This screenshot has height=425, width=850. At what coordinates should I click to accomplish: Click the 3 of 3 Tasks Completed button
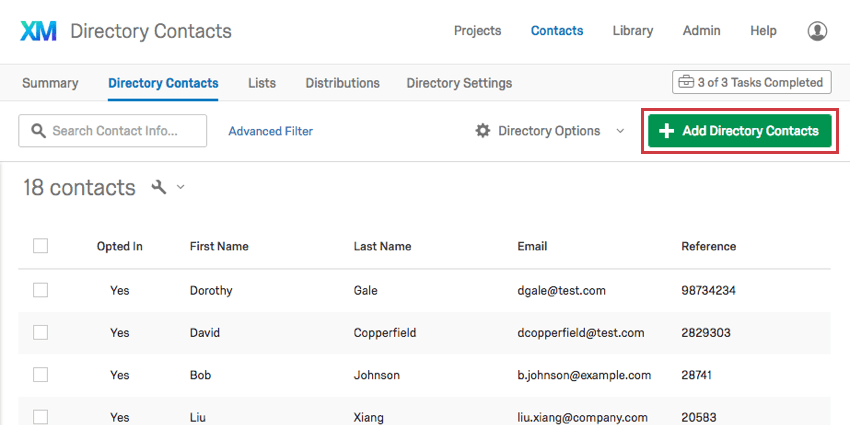[x=751, y=82]
